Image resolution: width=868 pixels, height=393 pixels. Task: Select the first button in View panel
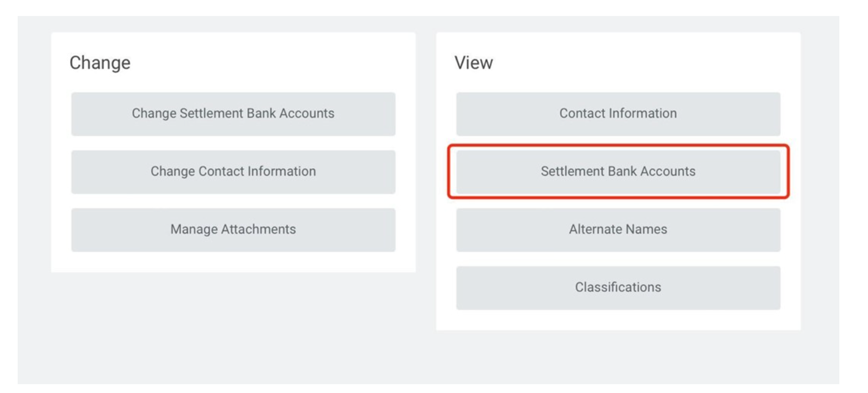click(x=618, y=114)
